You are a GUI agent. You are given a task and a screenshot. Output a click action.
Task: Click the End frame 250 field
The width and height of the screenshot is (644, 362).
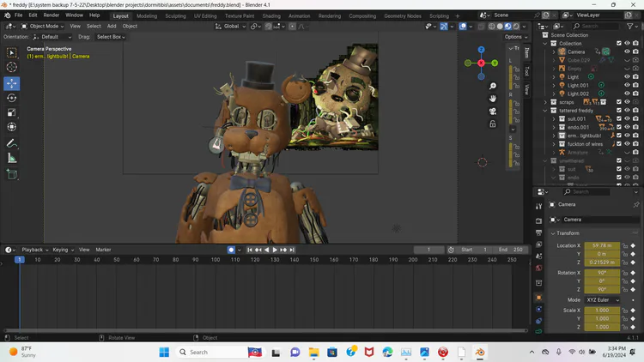[x=510, y=250]
